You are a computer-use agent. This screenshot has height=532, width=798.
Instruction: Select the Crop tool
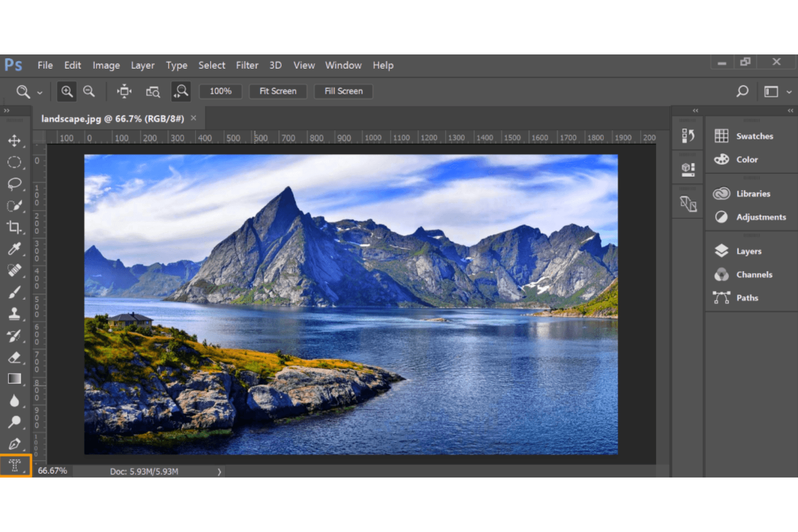tap(15, 227)
